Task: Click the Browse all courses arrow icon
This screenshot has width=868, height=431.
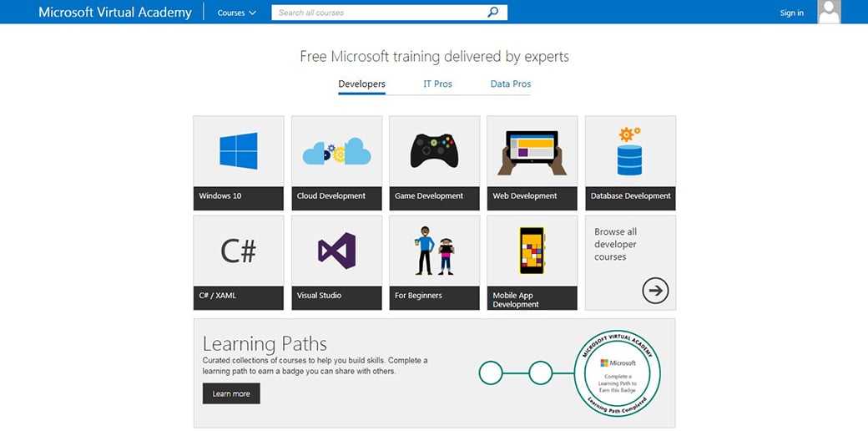Action: pos(655,290)
